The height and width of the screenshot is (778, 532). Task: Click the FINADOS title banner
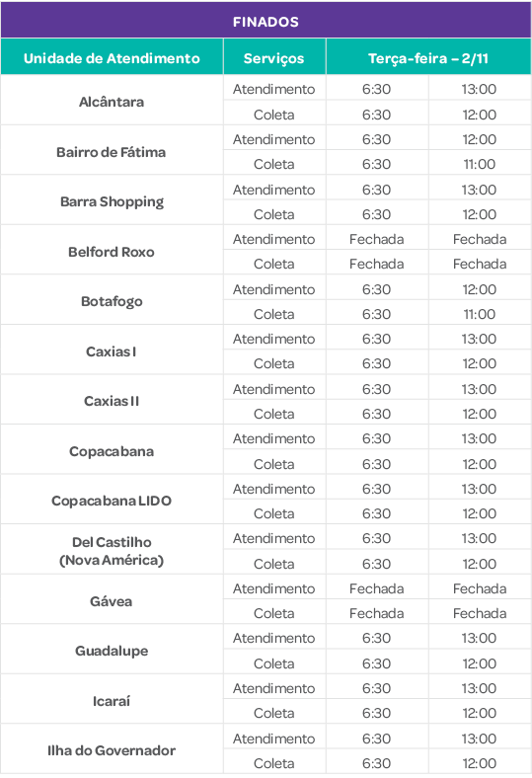point(266,21)
